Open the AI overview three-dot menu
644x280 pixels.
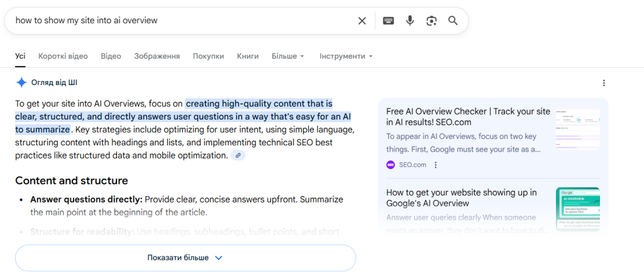[604, 83]
